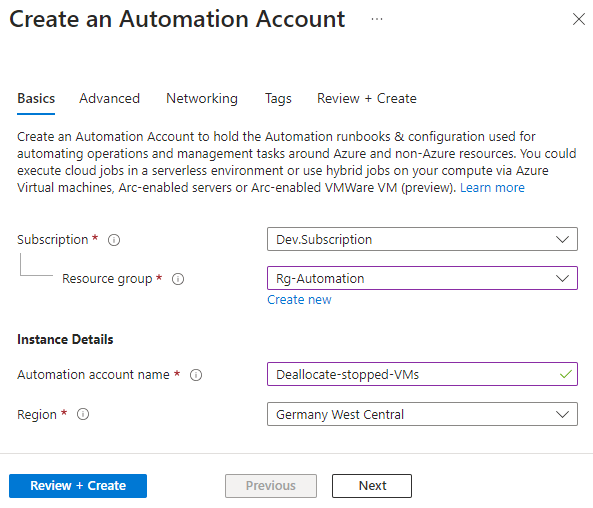Click the Resource group info icon
The width and height of the screenshot is (593, 508).
[178, 279]
